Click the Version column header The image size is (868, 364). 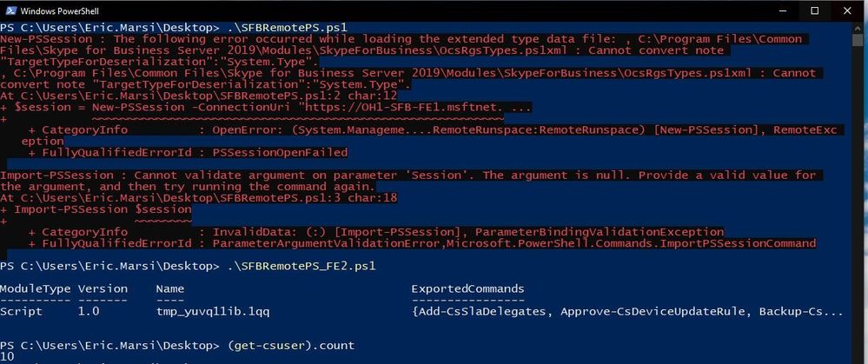[x=103, y=288]
